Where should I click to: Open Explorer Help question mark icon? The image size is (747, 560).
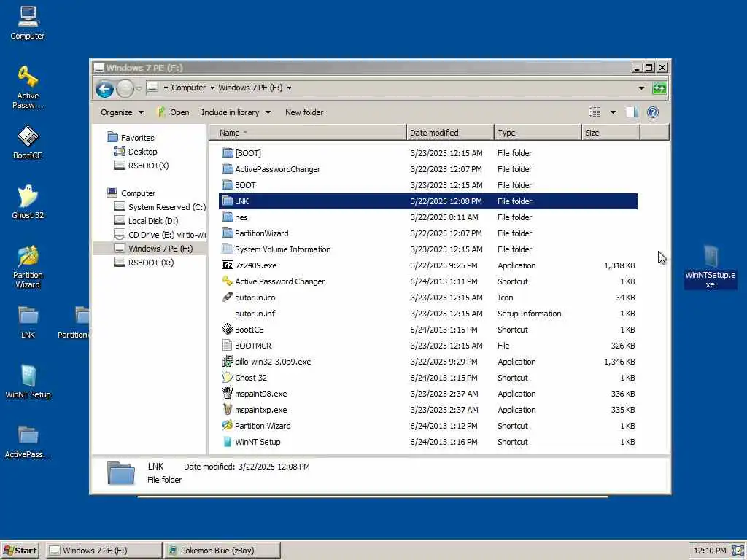pyautogui.click(x=653, y=112)
